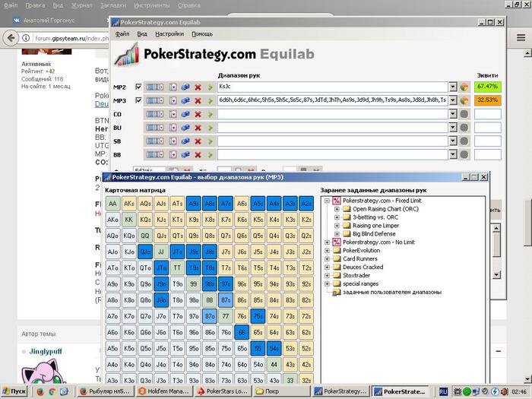Open the pie chart icon for MP2
Screen dimensions: 532x399
click(464, 87)
